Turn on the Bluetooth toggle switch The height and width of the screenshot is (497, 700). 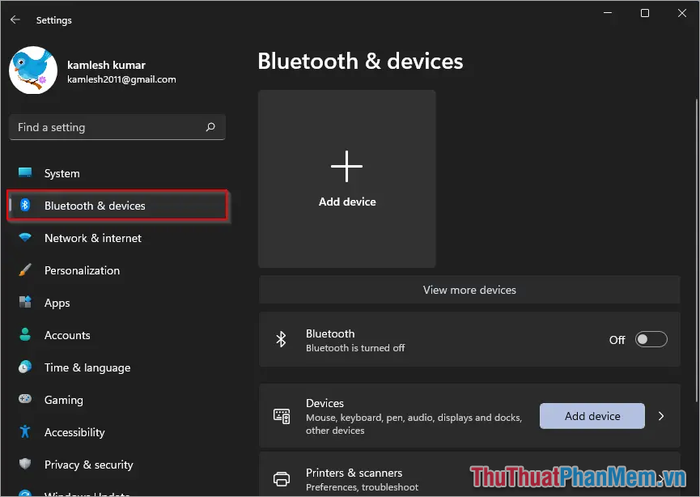tap(651, 339)
